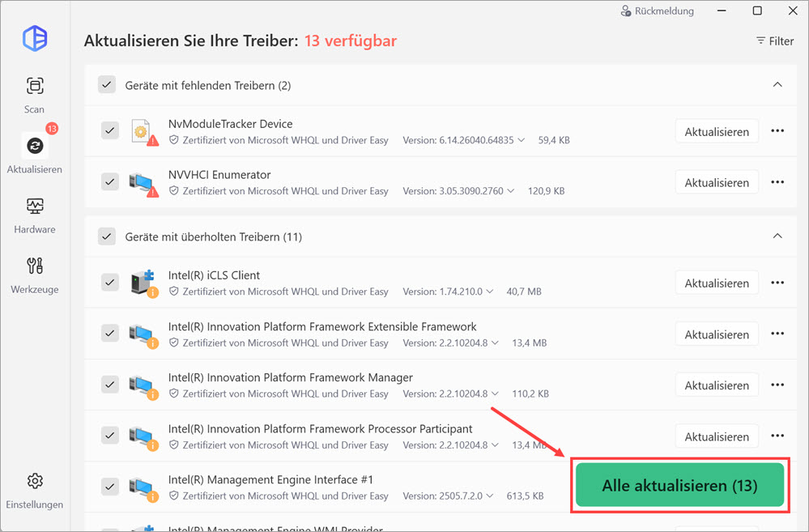This screenshot has height=532, width=809.
Task: Click the NVVHCI Enumerator device icon
Action: click(144, 183)
